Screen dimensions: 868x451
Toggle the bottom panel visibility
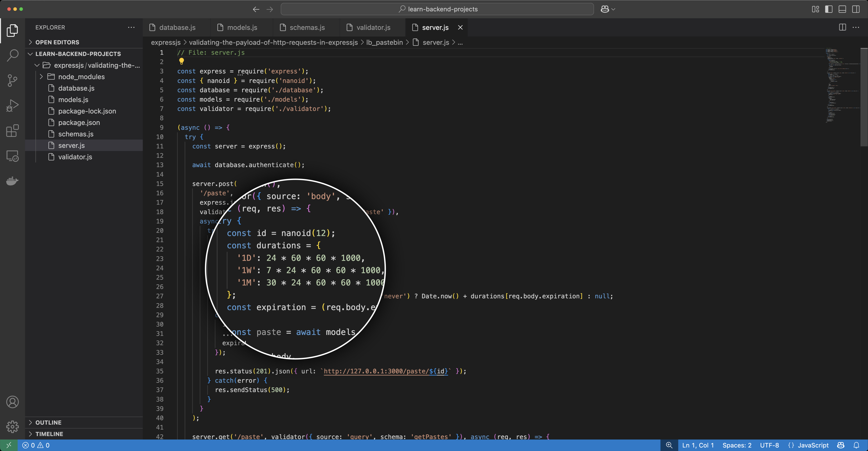(842, 9)
